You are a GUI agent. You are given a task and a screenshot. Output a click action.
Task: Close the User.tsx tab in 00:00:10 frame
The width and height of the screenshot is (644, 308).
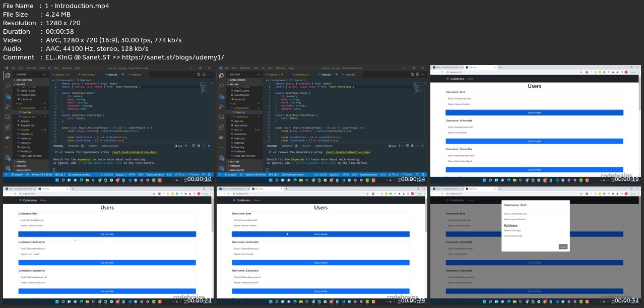(x=122, y=74)
